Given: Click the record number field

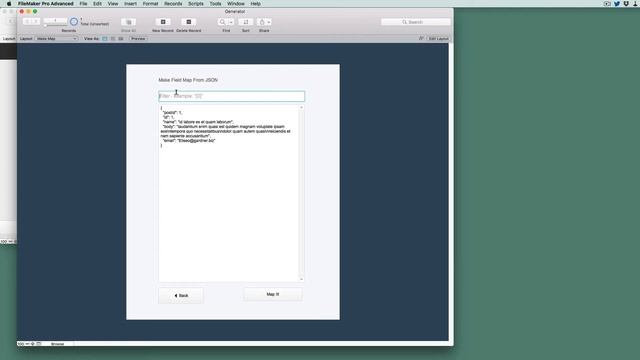Looking at the screenshot, I should (55, 20).
